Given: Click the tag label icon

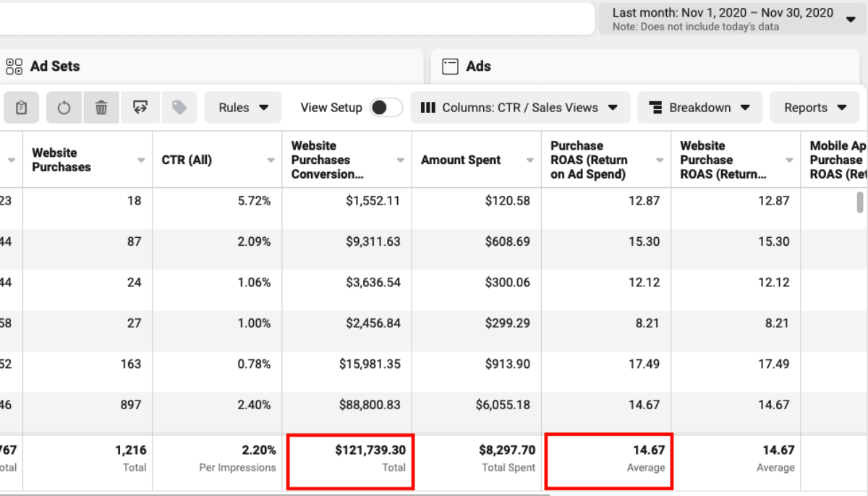Looking at the screenshot, I should [x=179, y=108].
